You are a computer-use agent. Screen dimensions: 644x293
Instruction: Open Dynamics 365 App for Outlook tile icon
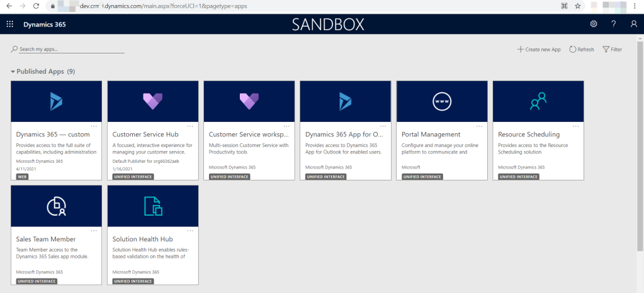click(346, 101)
